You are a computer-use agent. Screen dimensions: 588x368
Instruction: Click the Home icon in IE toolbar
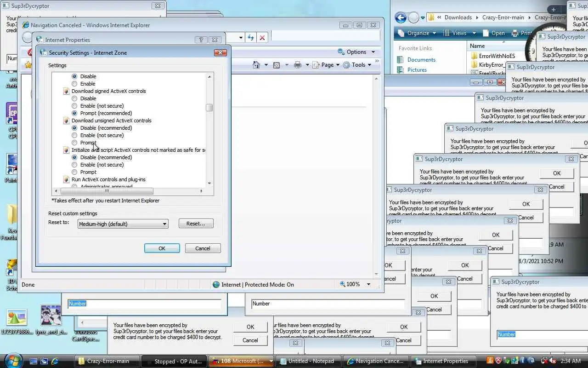click(256, 65)
